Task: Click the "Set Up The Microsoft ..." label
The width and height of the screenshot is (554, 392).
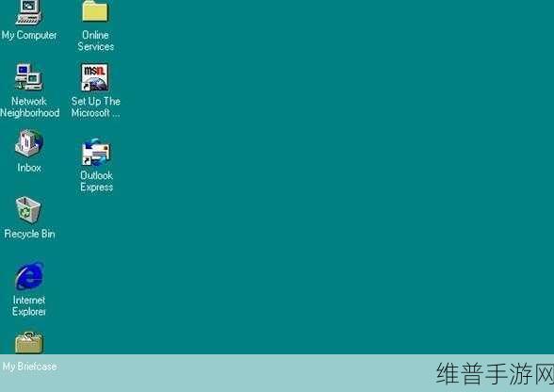Action: click(96, 106)
